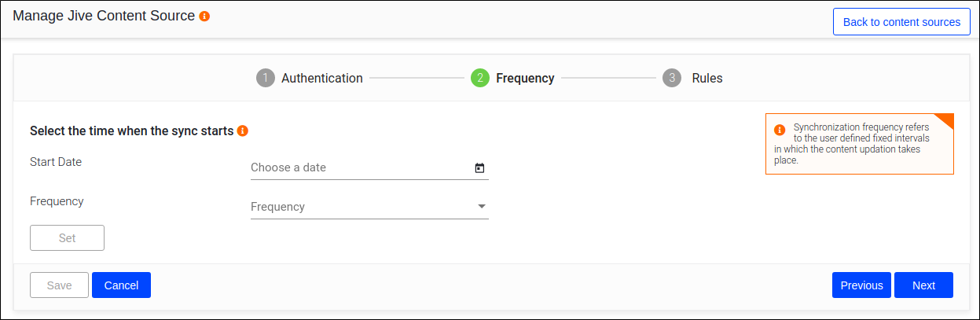Open the calendar picker icon
The width and height of the screenshot is (980, 320).
(479, 167)
